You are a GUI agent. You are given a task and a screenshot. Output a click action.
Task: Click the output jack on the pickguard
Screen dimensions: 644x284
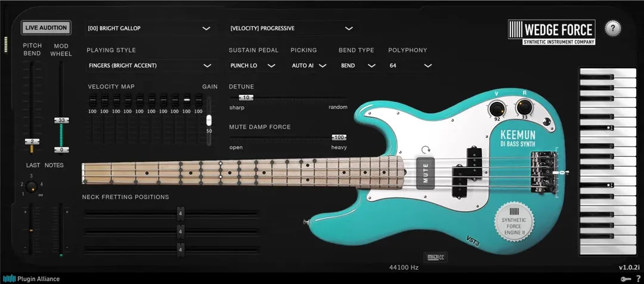coord(546,122)
